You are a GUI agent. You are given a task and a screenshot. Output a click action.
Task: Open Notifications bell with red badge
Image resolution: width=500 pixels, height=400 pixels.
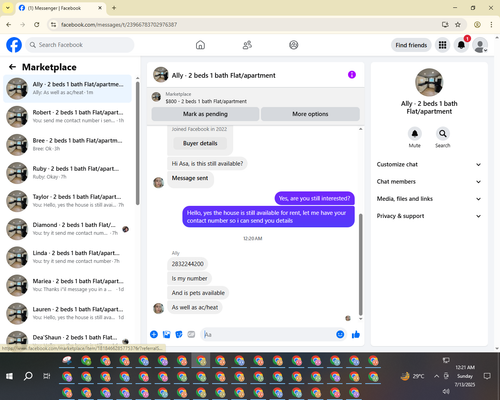(x=462, y=45)
